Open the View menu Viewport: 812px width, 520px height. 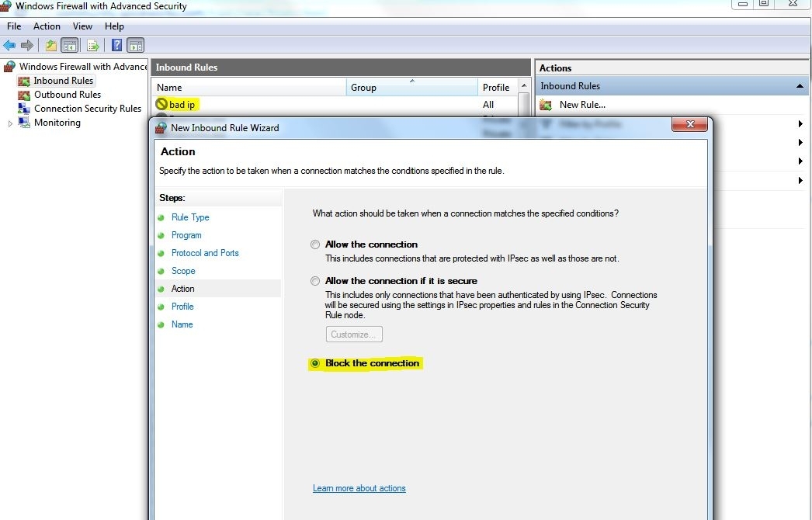[82, 26]
